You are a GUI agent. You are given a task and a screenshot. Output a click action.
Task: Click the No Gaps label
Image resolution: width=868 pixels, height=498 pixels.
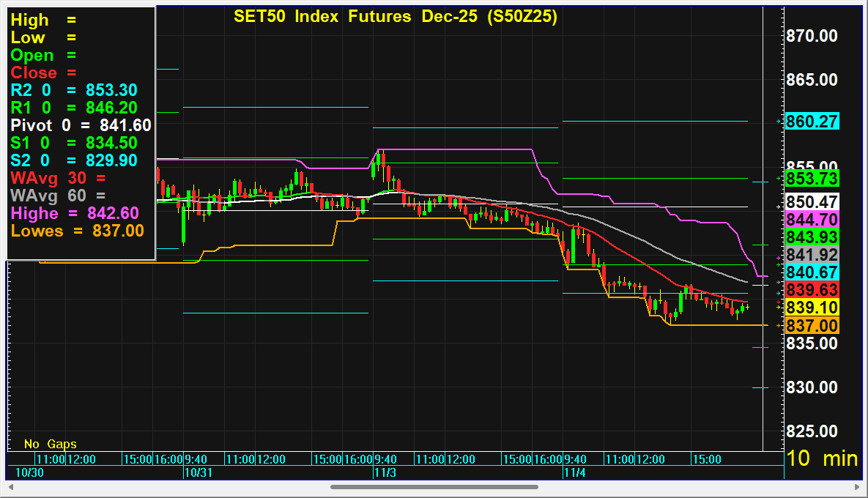point(50,444)
